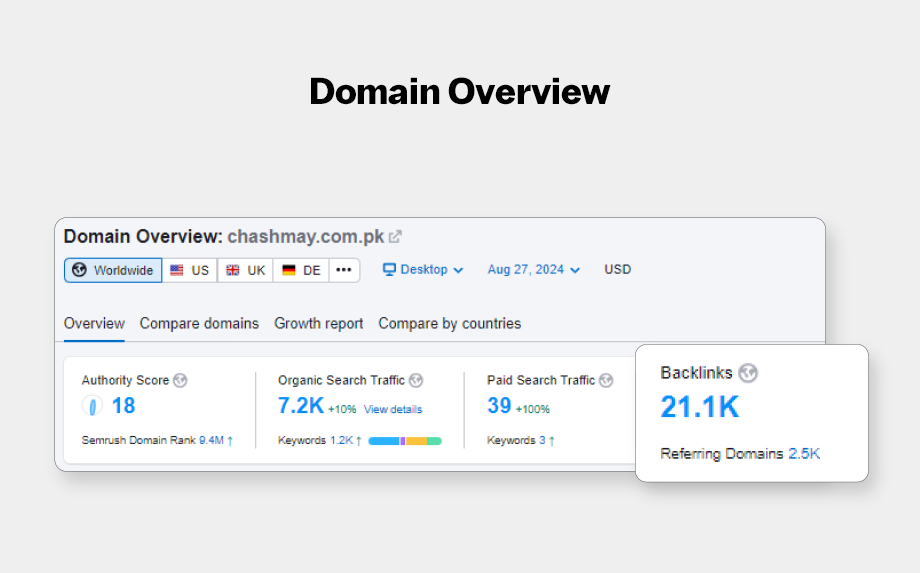
Task: Click the Authority Score circular gauge icon
Action: (92, 406)
